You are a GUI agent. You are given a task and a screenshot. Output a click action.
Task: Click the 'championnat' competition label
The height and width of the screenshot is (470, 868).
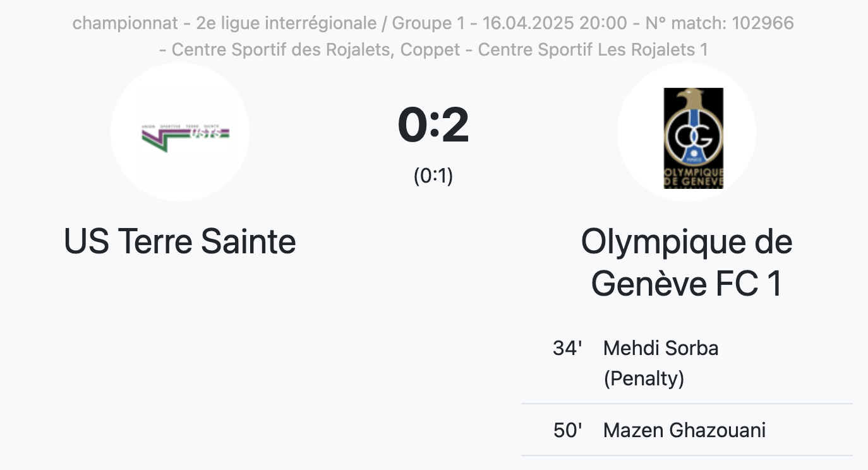[126, 23]
